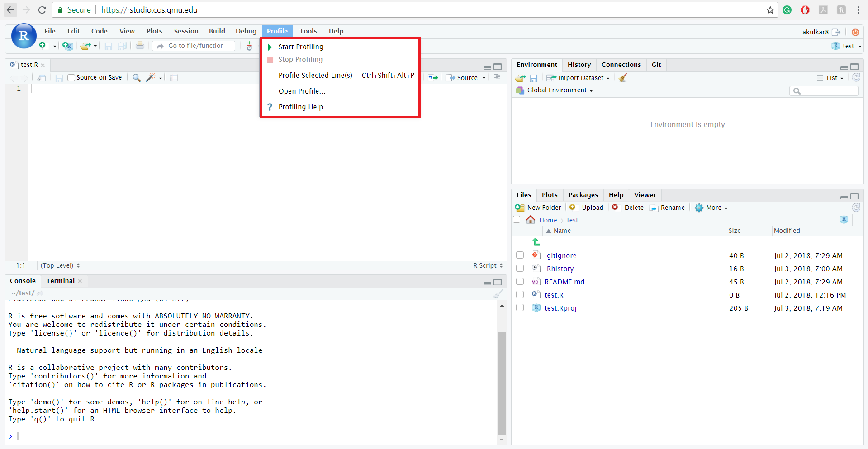Click the browser reload icon
Viewport: 868px width, 449px height.
point(42,10)
